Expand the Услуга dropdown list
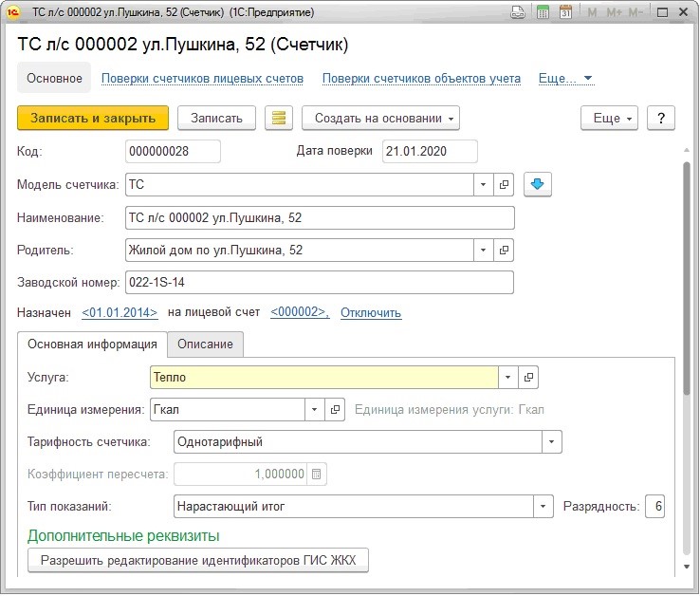Image resolution: width=700 pixels, height=596 pixels. [508, 377]
